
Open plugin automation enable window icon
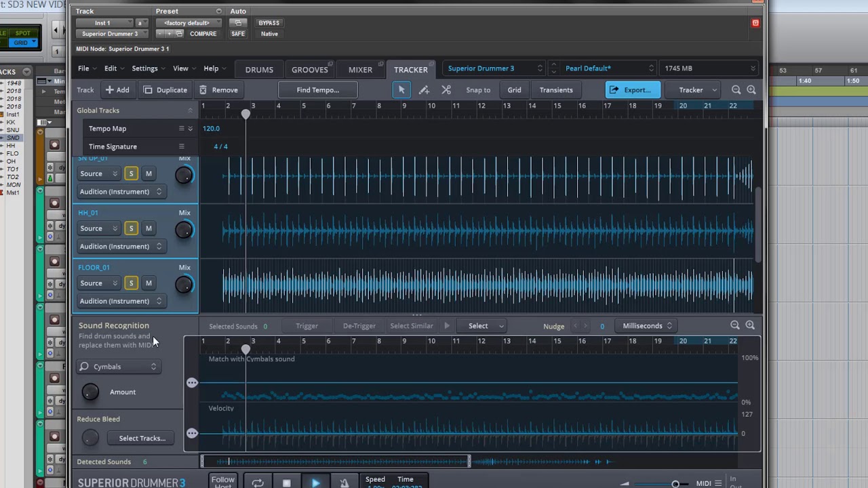click(x=238, y=23)
